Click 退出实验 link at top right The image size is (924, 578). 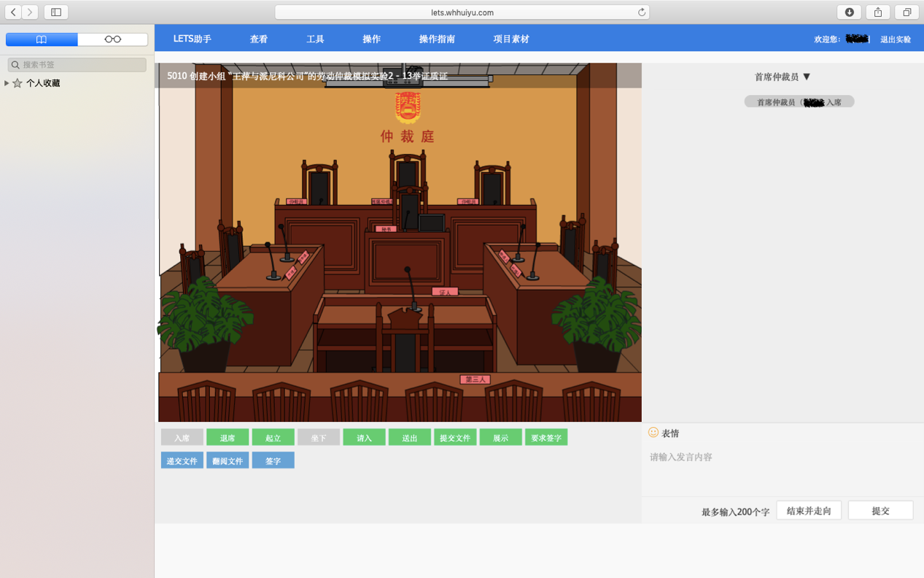895,39
